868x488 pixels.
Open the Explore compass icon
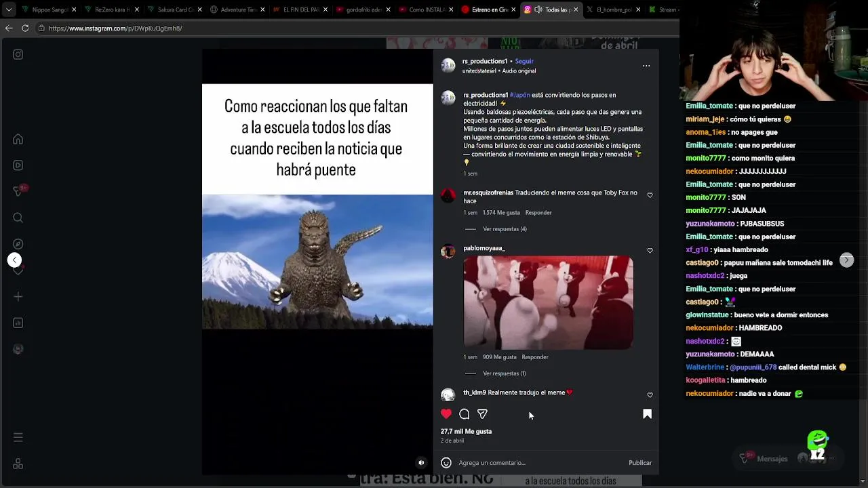[18, 244]
